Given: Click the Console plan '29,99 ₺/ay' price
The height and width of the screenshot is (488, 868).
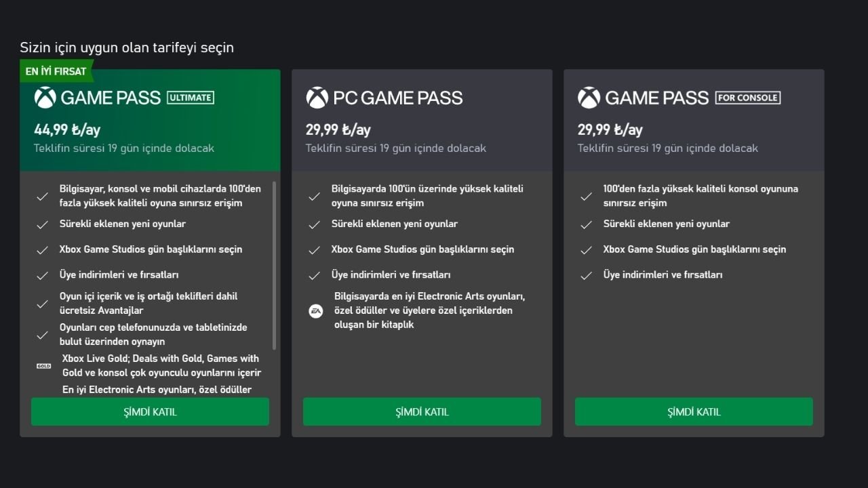Looking at the screenshot, I should click(610, 129).
